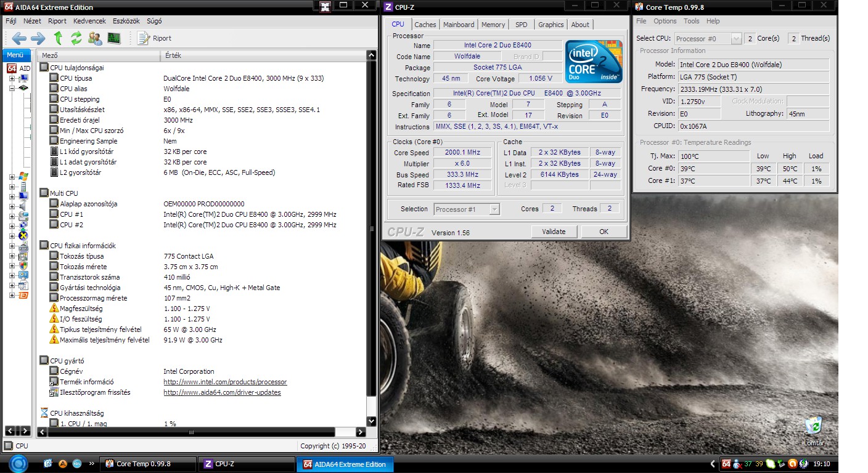868x473 pixels.
Task: Open the aida64.com driver-updates link
Action: 222,392
